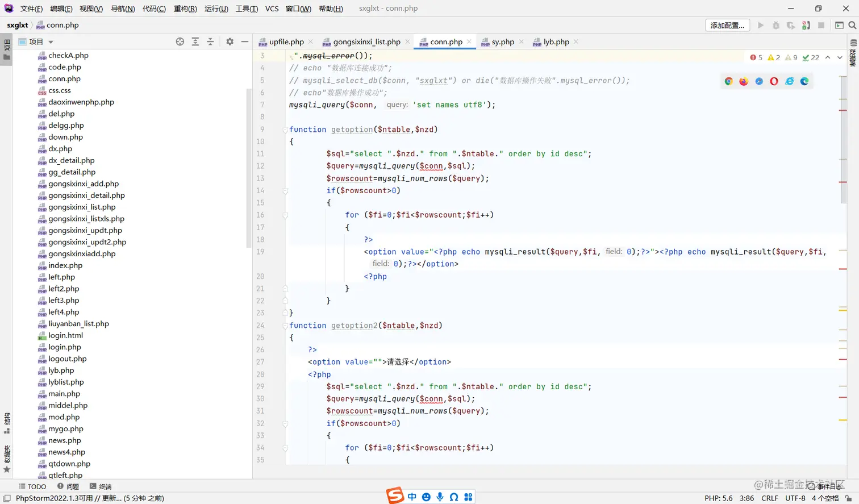Switch to upfile.php tab

286,41
